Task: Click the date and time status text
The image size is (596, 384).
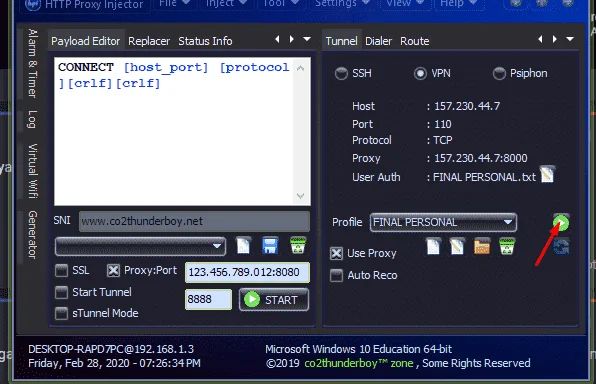Action: [114, 363]
